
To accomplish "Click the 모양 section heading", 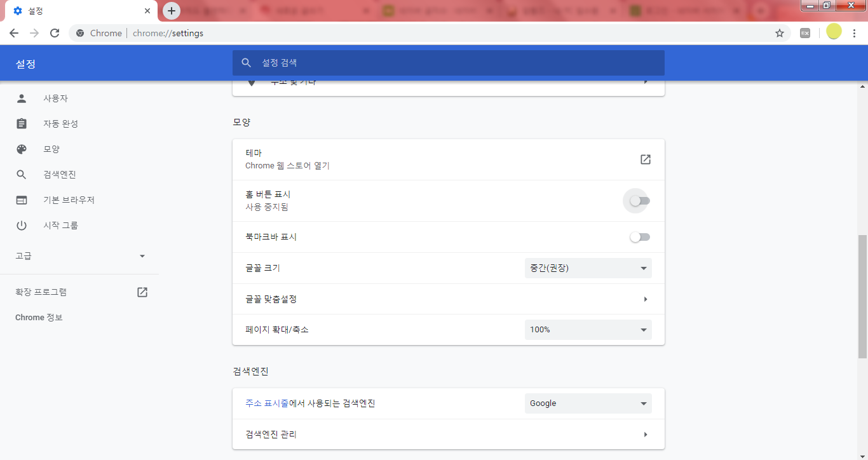I will [241, 122].
